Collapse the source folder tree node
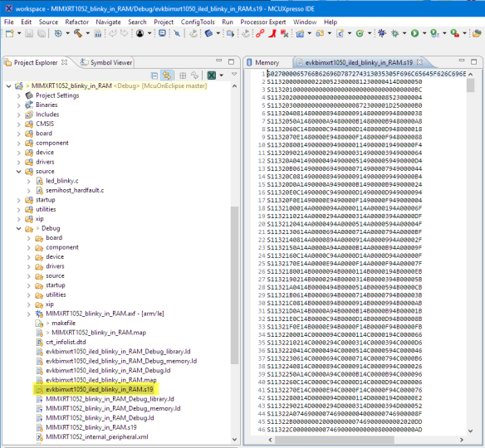 pyautogui.click(x=19, y=172)
